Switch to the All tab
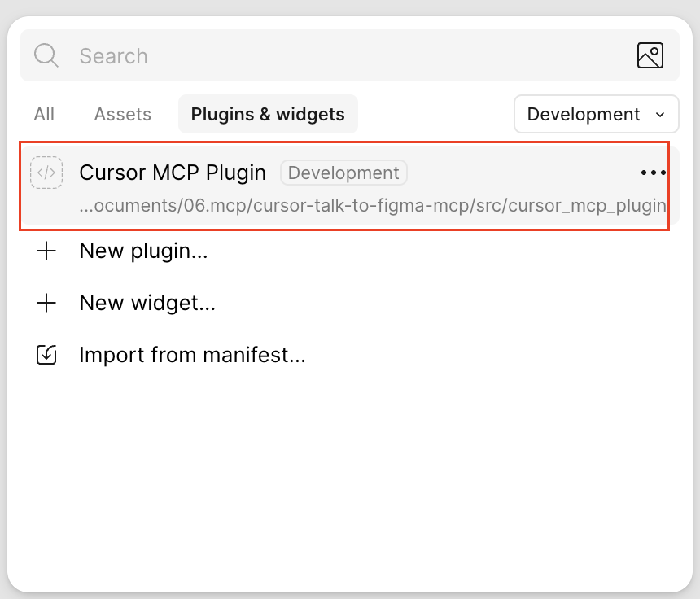This screenshot has width=700, height=599. point(44,114)
